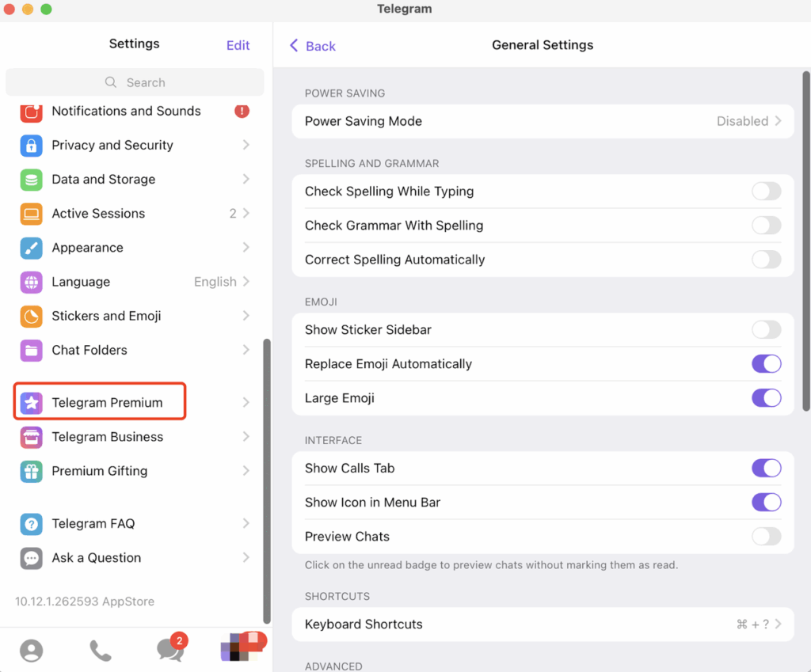Screen dimensions: 811x672
Task: Enable Check Spelling While Typing
Action: pyautogui.click(x=766, y=192)
